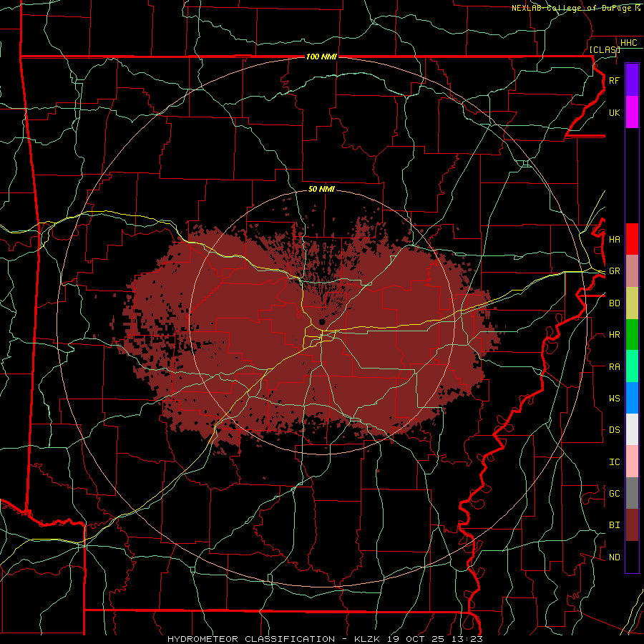Screen dimensions: 644x644
Task: Click the HYDROMETEOR CLASSIFICATION KLZK caption
Action: point(325,639)
